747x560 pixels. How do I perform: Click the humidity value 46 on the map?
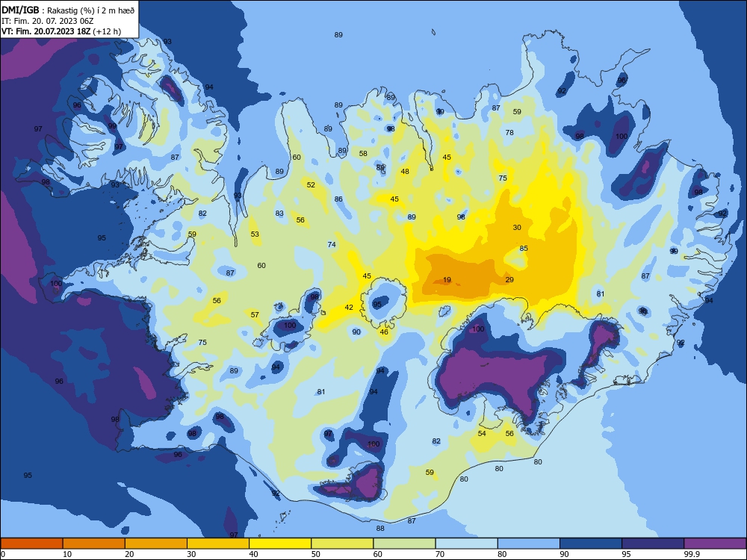tap(385, 332)
